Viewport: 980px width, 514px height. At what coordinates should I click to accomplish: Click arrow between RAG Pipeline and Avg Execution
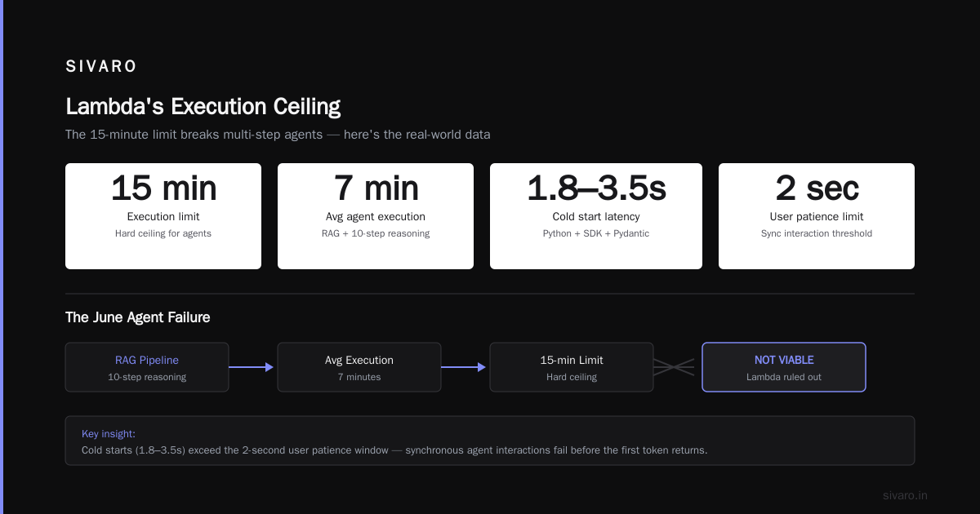[x=252, y=367]
